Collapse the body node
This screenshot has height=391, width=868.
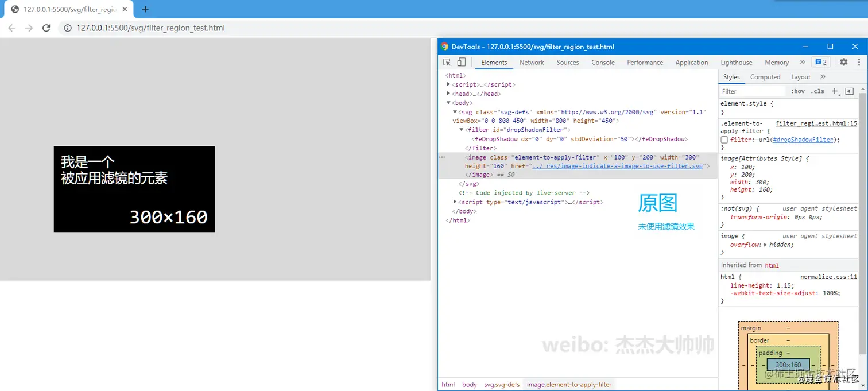tap(449, 103)
